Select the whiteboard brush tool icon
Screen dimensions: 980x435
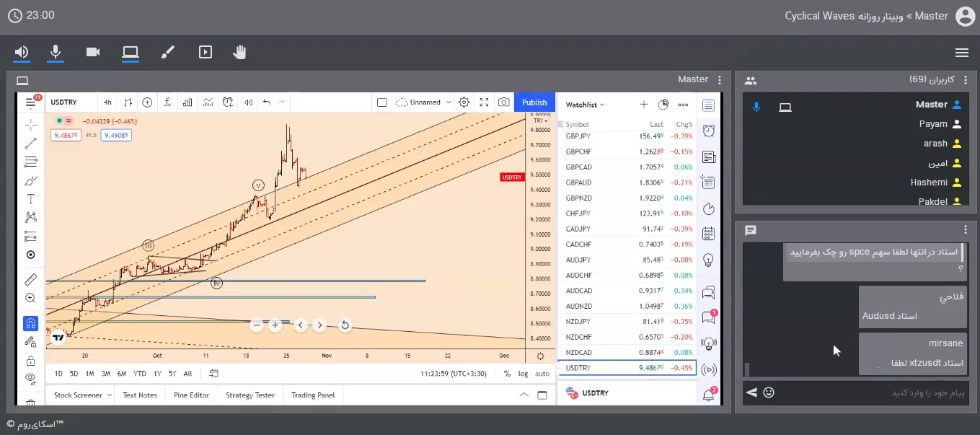[167, 52]
